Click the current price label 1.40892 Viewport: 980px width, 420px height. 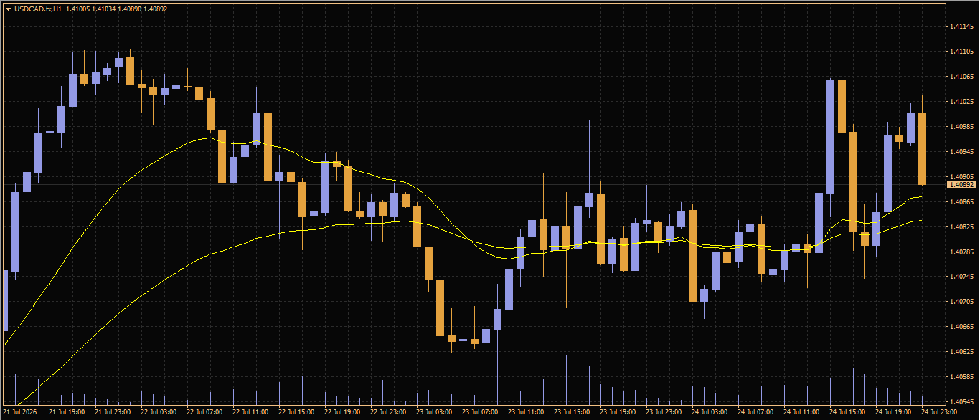click(x=962, y=185)
